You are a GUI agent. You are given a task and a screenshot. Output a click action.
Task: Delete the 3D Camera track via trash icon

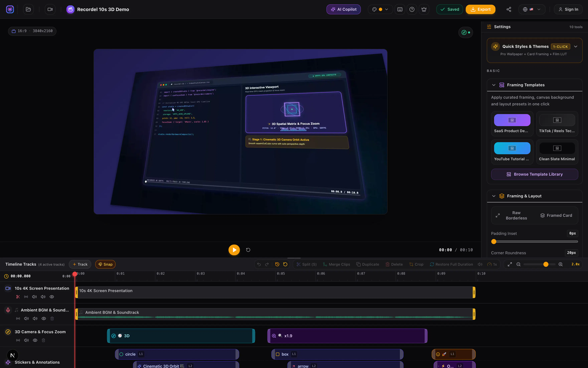click(x=43, y=340)
